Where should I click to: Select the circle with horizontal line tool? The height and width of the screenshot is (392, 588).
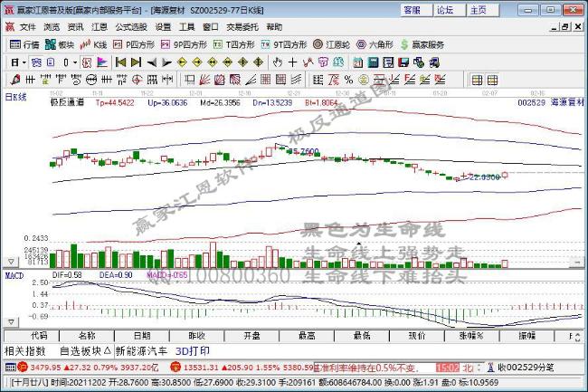click(x=91, y=80)
